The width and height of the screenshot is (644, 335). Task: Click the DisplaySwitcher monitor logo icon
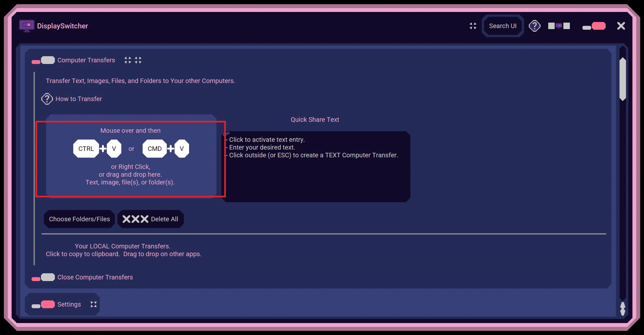point(26,26)
